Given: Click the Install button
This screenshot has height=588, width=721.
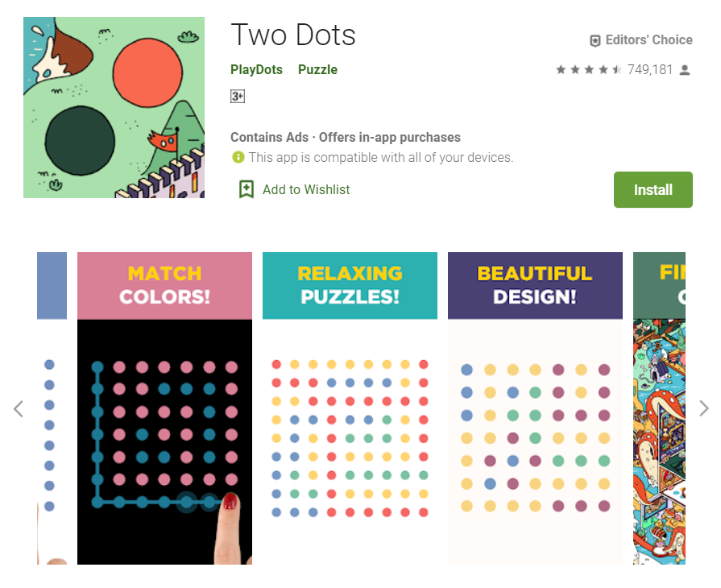Looking at the screenshot, I should [653, 189].
